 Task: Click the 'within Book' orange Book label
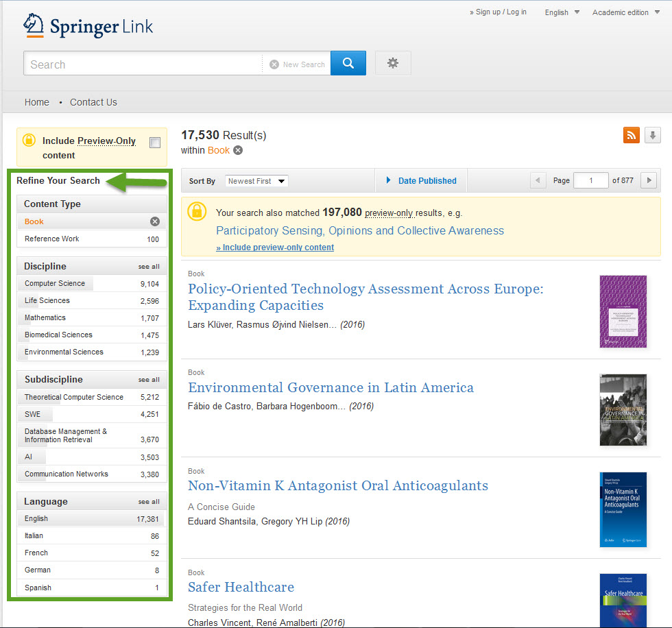coord(219,150)
